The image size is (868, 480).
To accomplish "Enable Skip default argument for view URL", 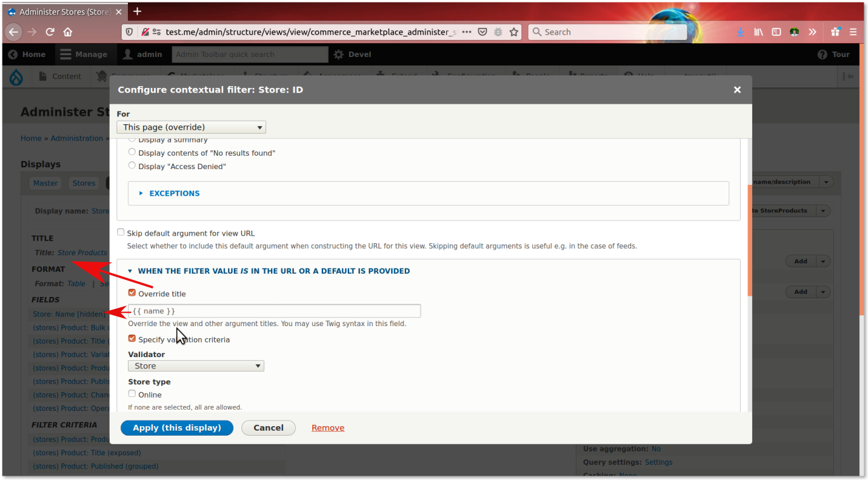I will [x=121, y=232].
